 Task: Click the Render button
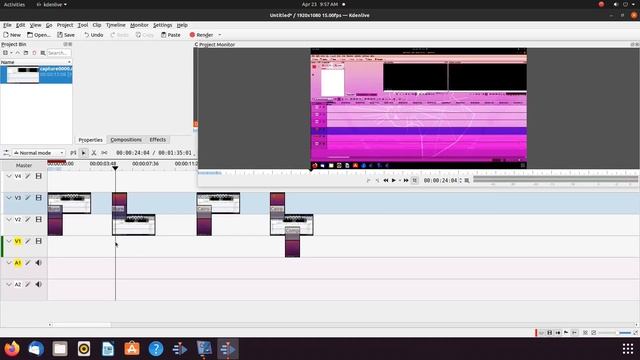pyautogui.click(x=201, y=35)
